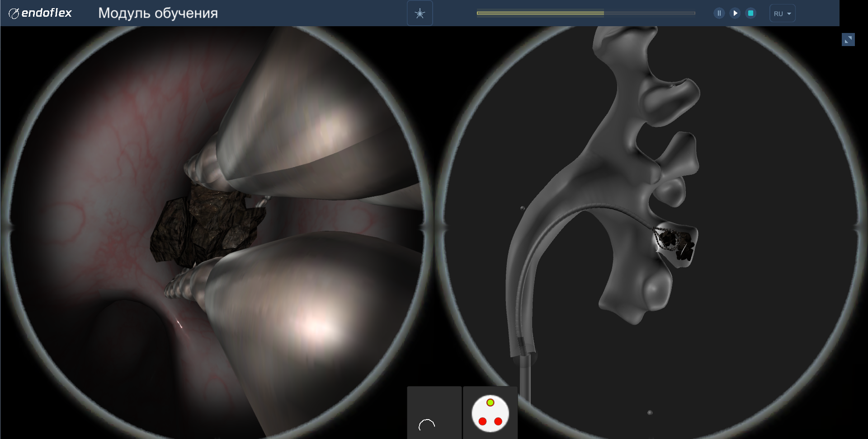868x439 pixels.
Task: Click the lower-right red dot on indicator
Action: pyautogui.click(x=498, y=421)
